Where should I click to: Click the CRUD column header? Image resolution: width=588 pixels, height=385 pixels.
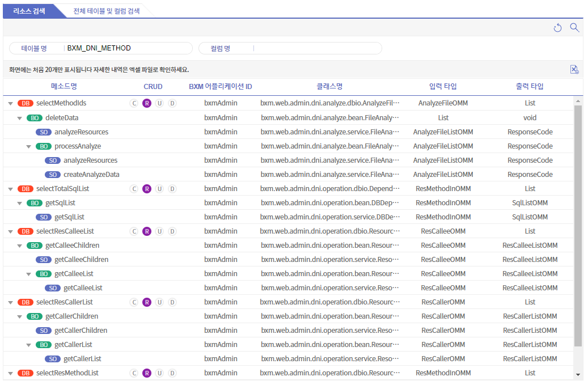coord(153,87)
